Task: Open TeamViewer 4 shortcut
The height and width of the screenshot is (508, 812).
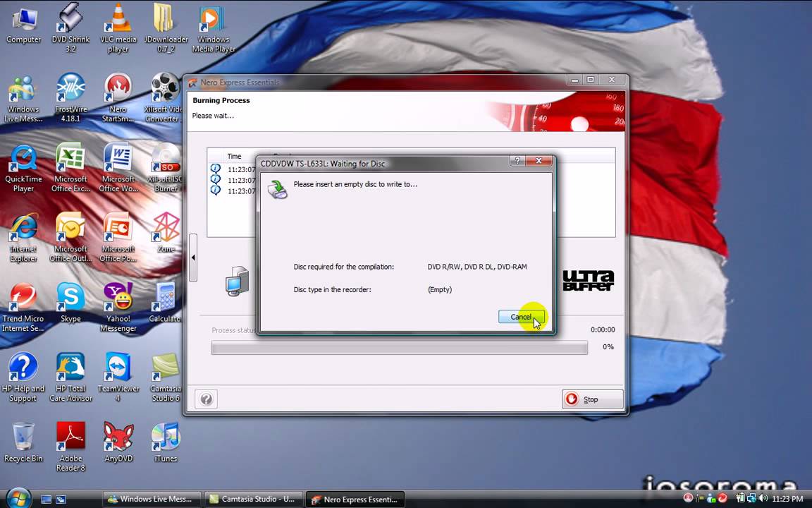Action: tap(118, 377)
